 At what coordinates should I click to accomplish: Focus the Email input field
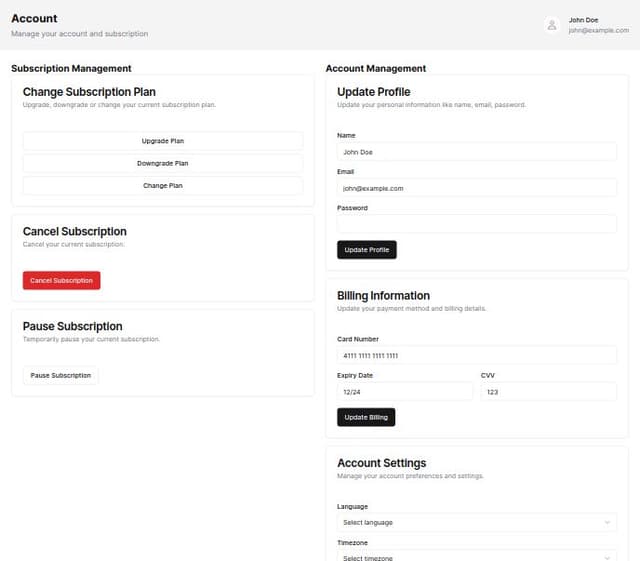[x=477, y=188]
